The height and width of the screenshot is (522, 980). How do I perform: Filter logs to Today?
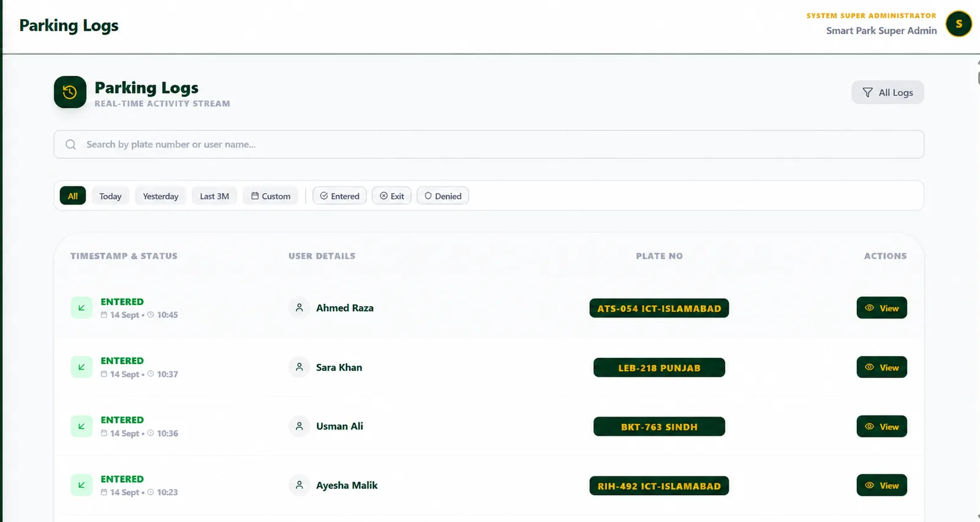pyautogui.click(x=110, y=196)
